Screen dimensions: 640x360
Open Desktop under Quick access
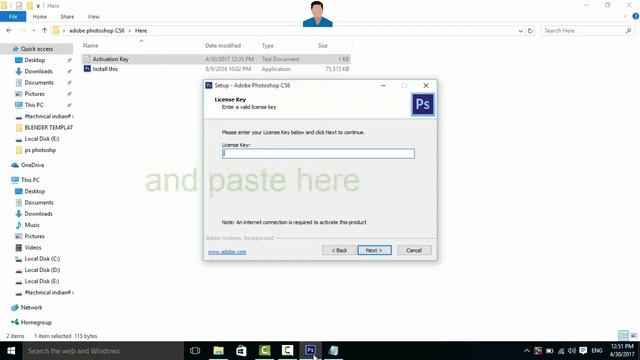click(x=35, y=60)
